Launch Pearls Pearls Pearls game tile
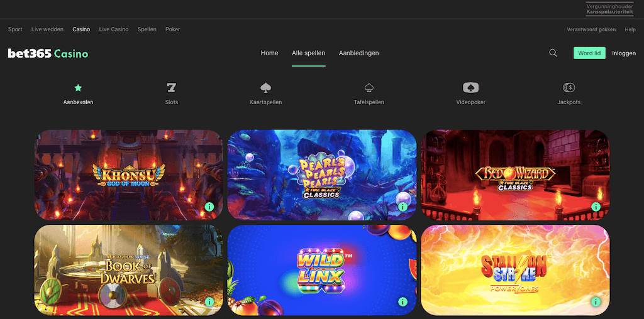This screenshot has width=644, height=319. (x=322, y=175)
